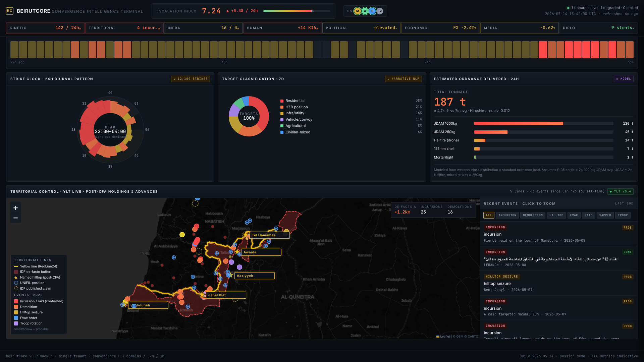The width and height of the screenshot is (644, 362).
Task: Click the HZB position orange legend swatch
Action: pos(282,107)
